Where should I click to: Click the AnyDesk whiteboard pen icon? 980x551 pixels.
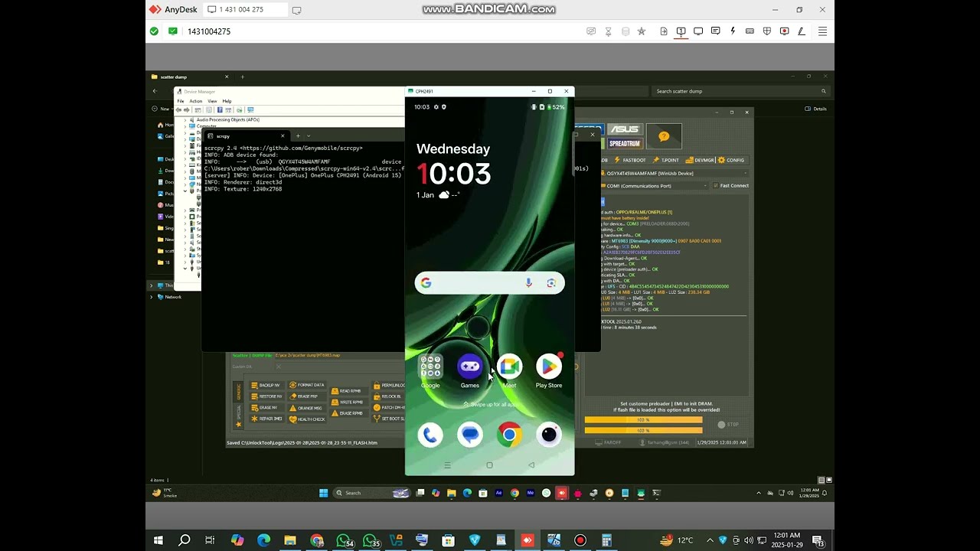pos(802,31)
